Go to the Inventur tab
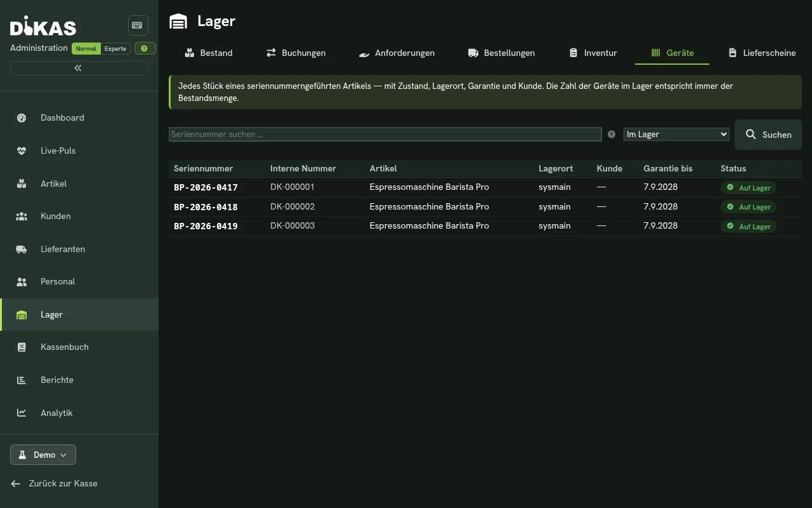 (593, 53)
